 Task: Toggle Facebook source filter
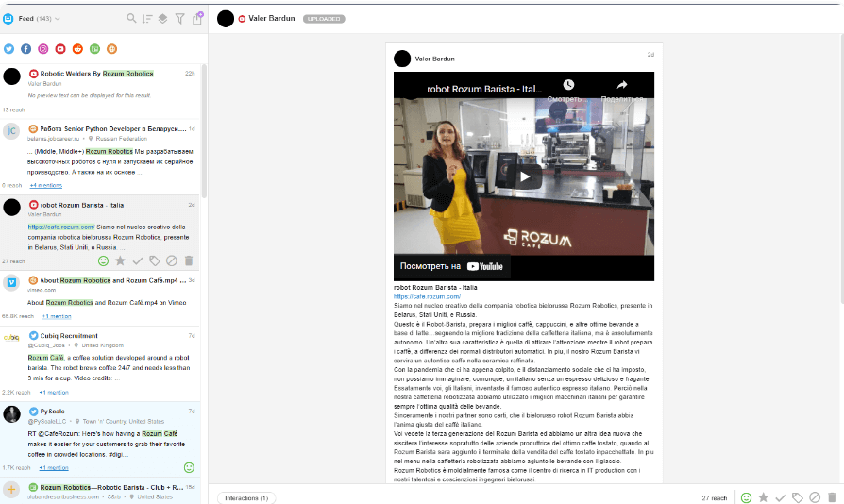click(x=26, y=49)
